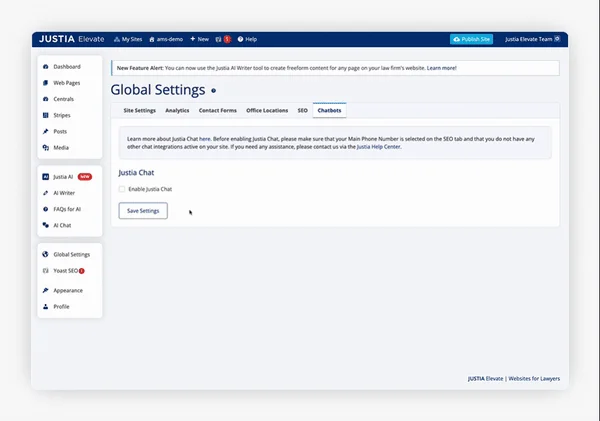
Task: Open the Learn more! feature alert link
Action: coord(441,68)
